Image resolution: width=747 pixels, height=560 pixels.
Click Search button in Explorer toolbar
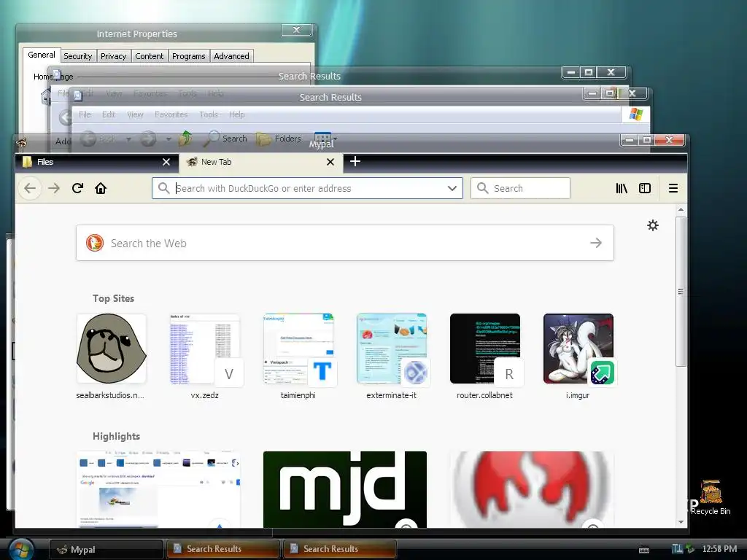pyautogui.click(x=225, y=139)
